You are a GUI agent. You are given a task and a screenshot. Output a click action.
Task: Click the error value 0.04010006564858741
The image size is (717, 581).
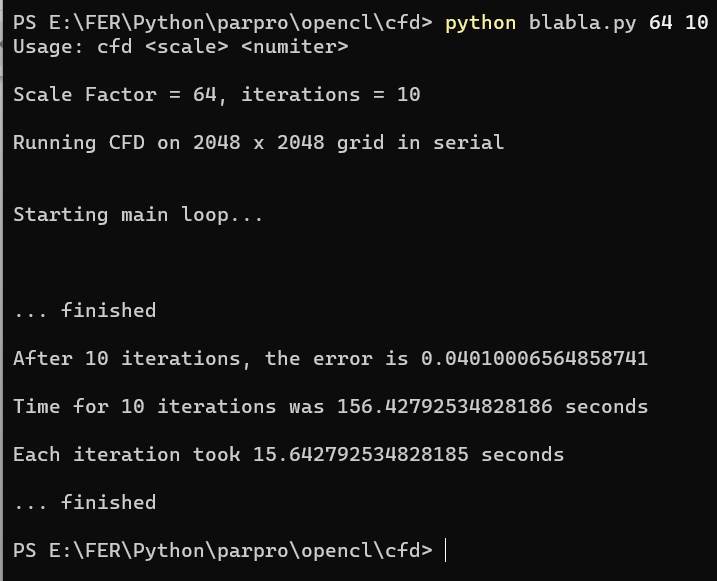coord(534,358)
